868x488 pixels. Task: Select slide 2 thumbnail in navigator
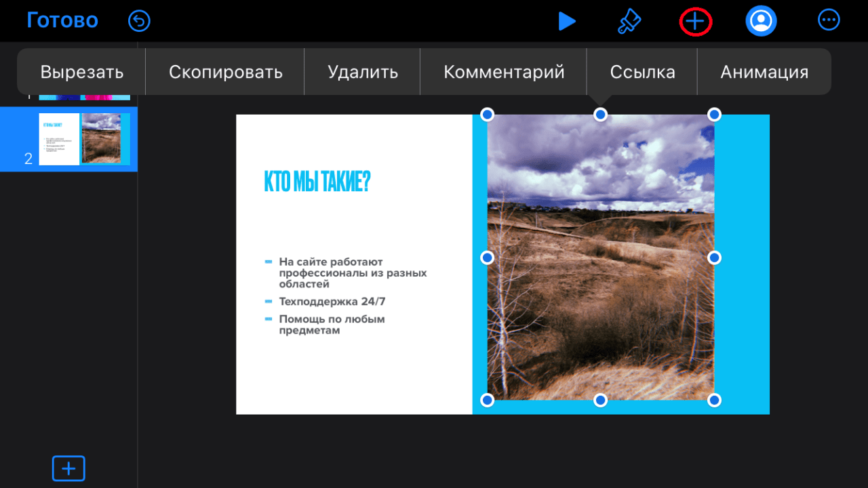tap(83, 139)
